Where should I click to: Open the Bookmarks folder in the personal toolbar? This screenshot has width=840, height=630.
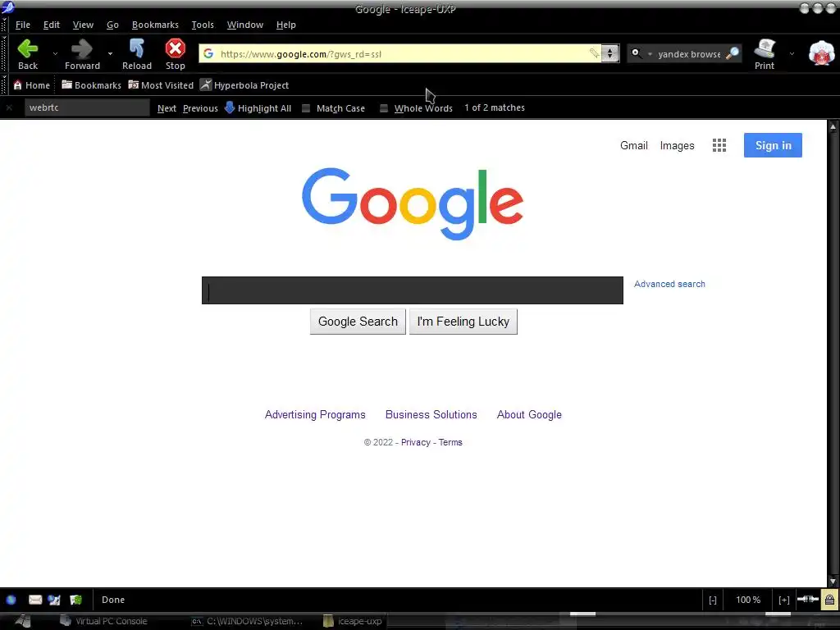coord(91,85)
